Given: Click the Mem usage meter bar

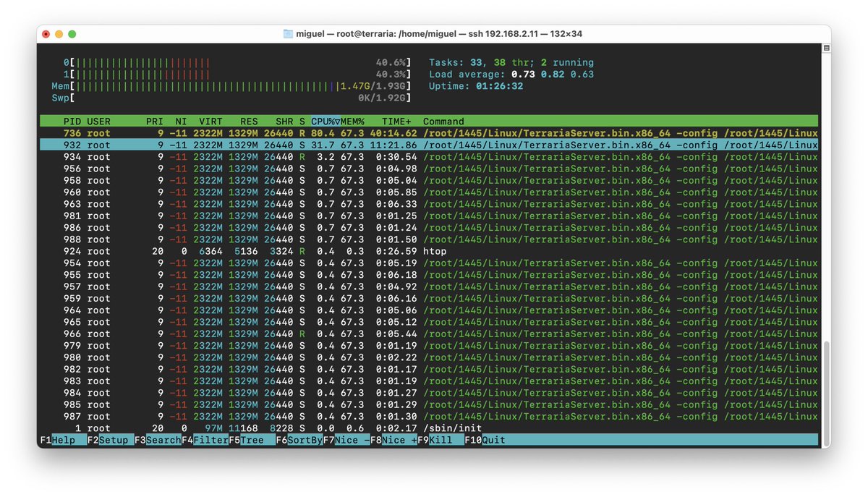Looking at the screenshot, I should click(x=231, y=86).
